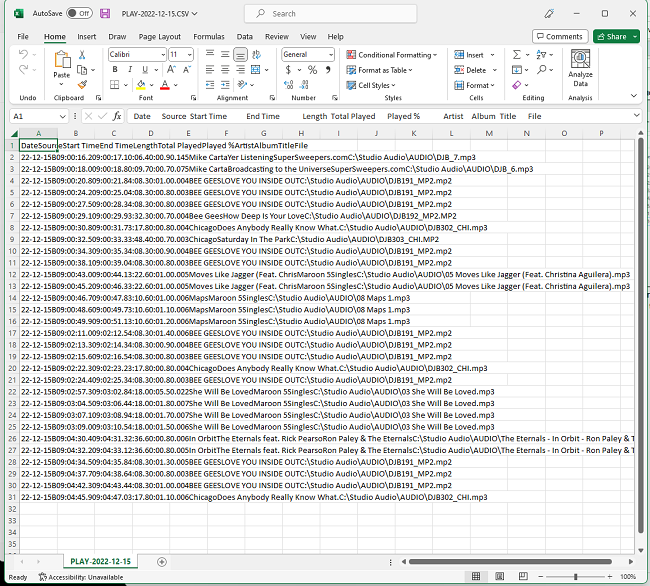This screenshot has height=586, width=650.
Task: Click the Insert cells button
Action: point(468,55)
